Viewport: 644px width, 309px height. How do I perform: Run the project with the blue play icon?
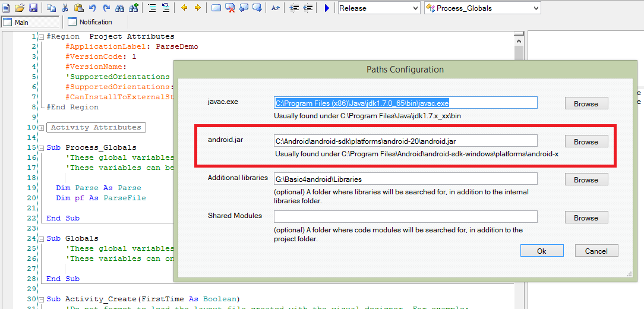(x=327, y=8)
